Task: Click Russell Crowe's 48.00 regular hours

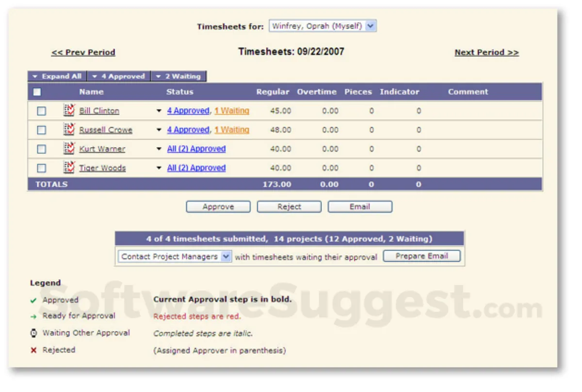Action: [x=280, y=130]
